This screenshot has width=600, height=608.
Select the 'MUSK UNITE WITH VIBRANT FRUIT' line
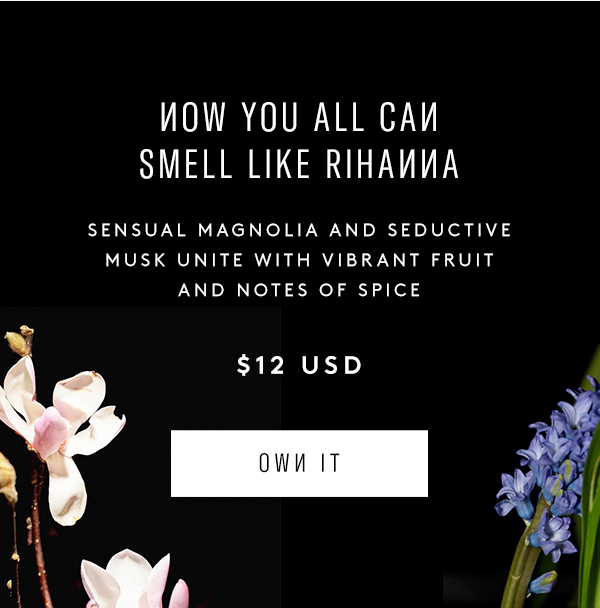299,260
